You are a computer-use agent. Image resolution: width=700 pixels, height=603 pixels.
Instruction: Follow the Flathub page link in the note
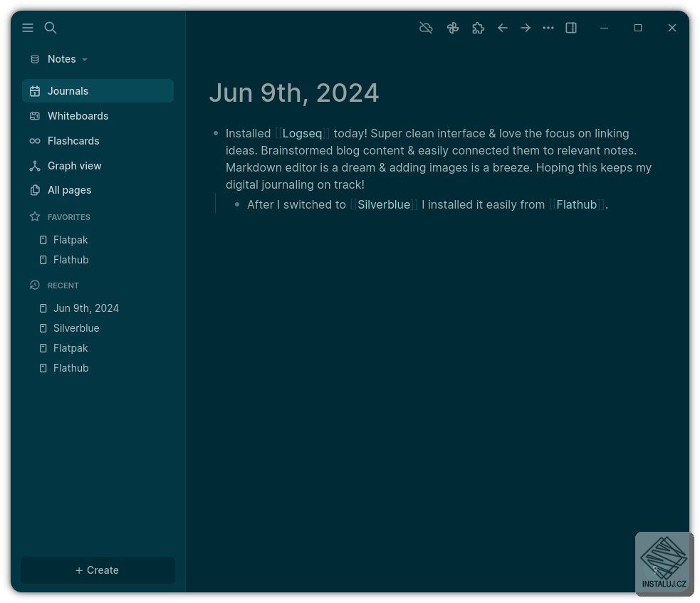click(x=577, y=205)
